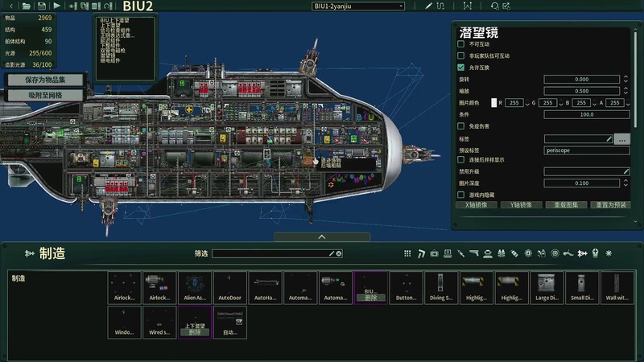Select the toolbox equipment category icon
Screen dimensions: 644x362
(434, 253)
